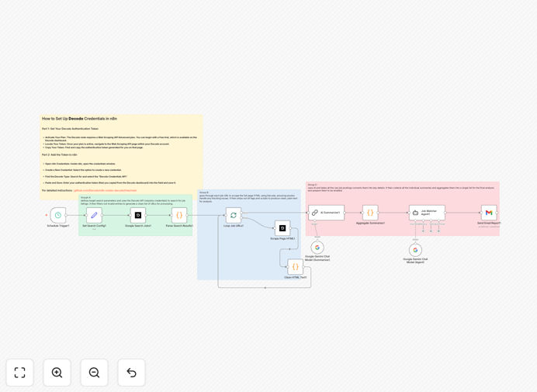The width and height of the screenshot is (537, 392).
Task: Click the 'Part 2: Add the Token to n8n' text
Action: [60, 155]
